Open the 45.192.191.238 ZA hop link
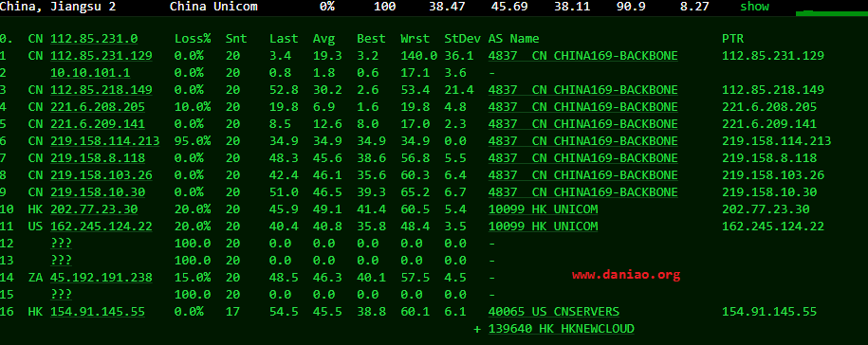Screen dimensions: 868x345 [x=102, y=278]
